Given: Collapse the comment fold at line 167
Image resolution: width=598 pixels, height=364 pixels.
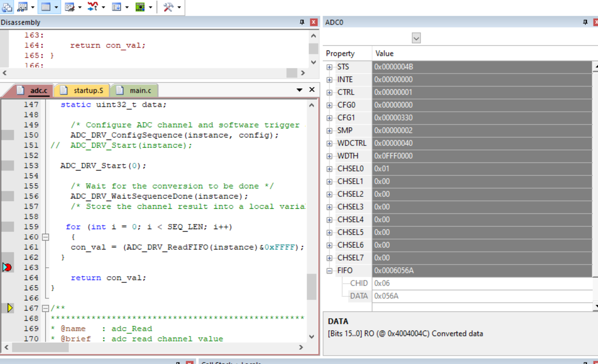Looking at the screenshot, I should (45, 308).
